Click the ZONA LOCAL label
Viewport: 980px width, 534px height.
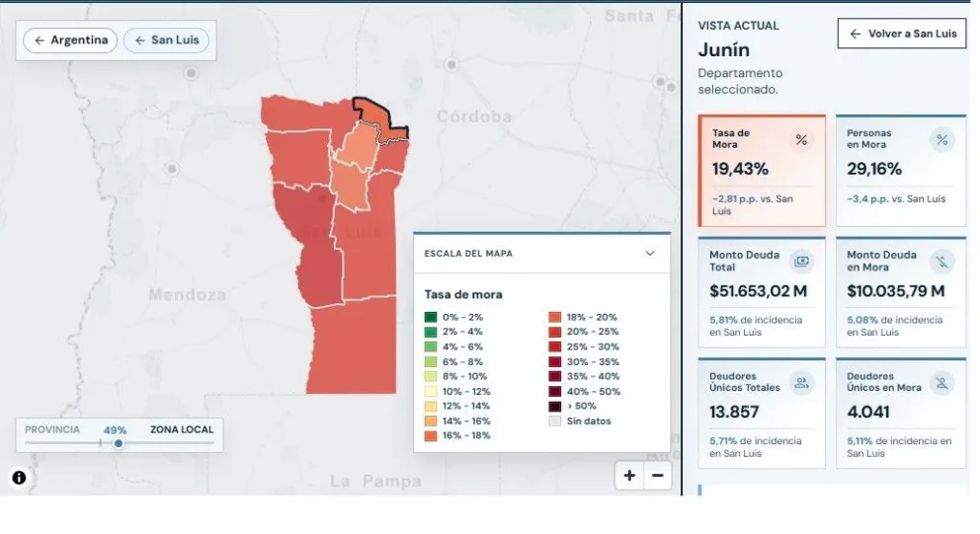[x=182, y=429]
